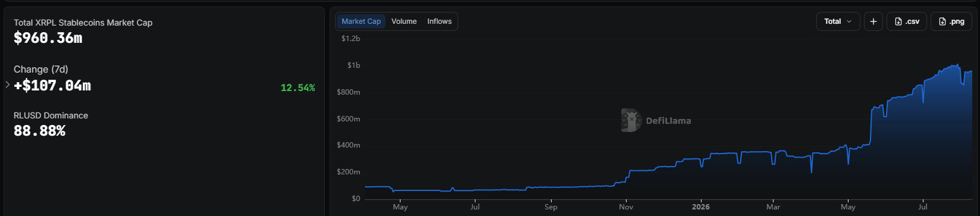Image resolution: width=980 pixels, height=216 pixels.
Task: Click the Change (7d) label
Action: (41, 69)
